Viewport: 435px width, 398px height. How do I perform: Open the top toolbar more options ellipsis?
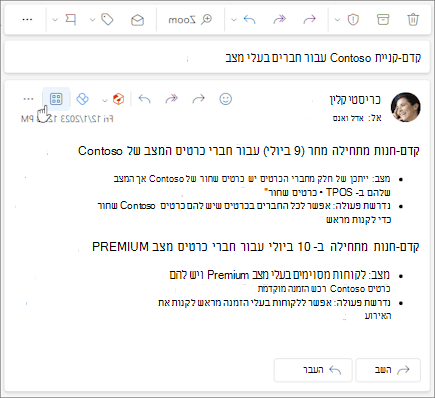[x=27, y=20]
